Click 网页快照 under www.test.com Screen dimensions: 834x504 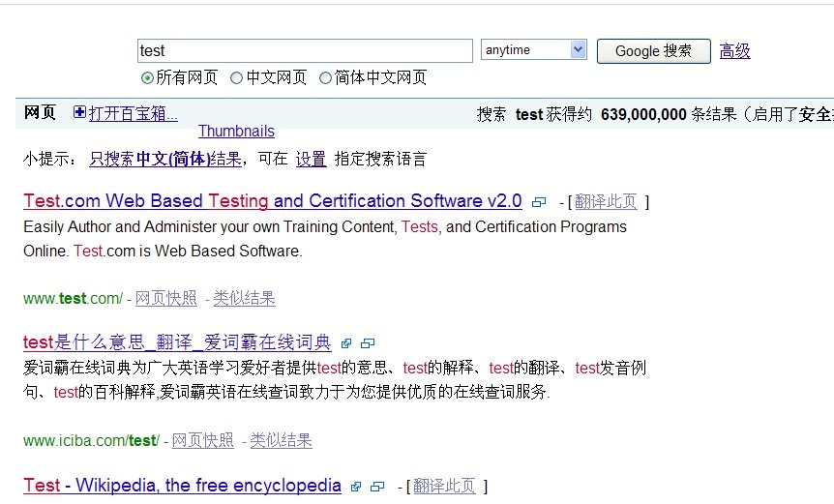click(x=166, y=298)
